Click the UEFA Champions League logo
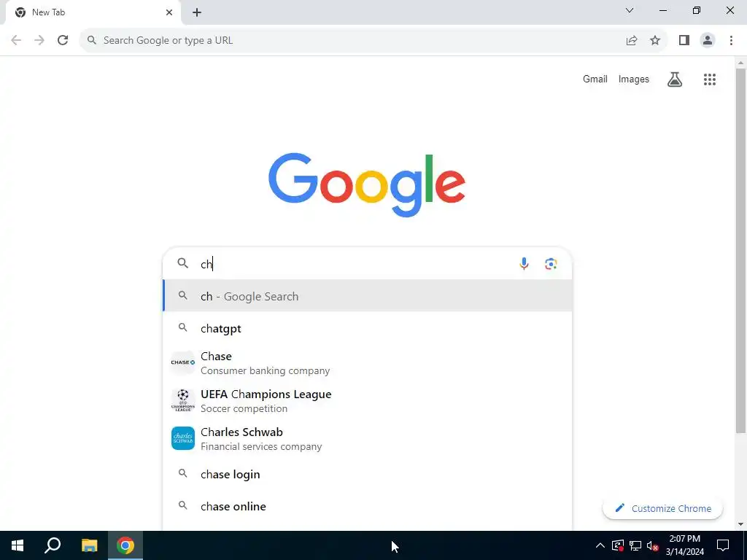The width and height of the screenshot is (747, 560). coord(183,400)
